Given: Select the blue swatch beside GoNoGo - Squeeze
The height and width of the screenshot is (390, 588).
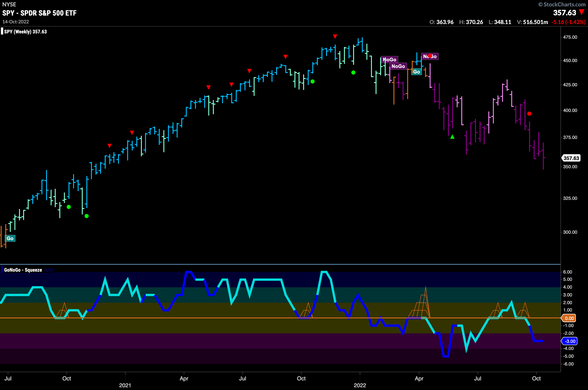Looking at the screenshot, I should click(x=2, y=270).
